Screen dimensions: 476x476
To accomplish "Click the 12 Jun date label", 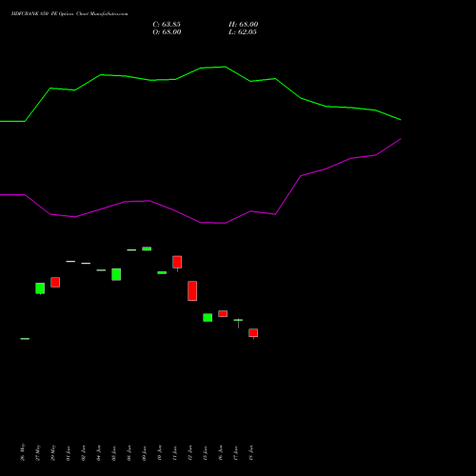I will tap(190, 453).
